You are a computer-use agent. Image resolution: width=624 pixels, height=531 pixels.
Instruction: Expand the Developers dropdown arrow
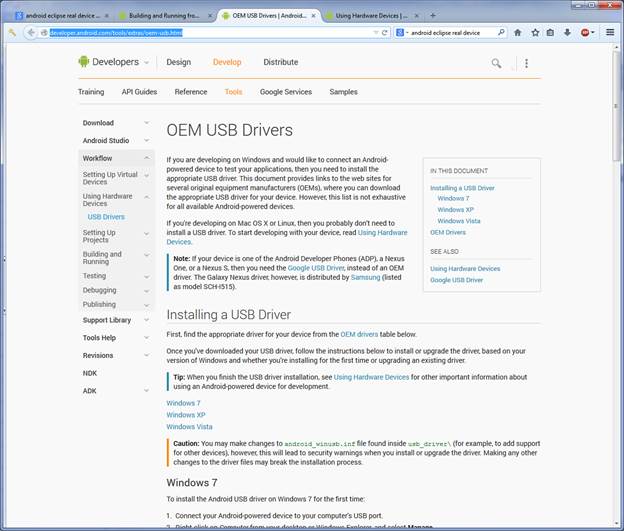click(x=146, y=63)
